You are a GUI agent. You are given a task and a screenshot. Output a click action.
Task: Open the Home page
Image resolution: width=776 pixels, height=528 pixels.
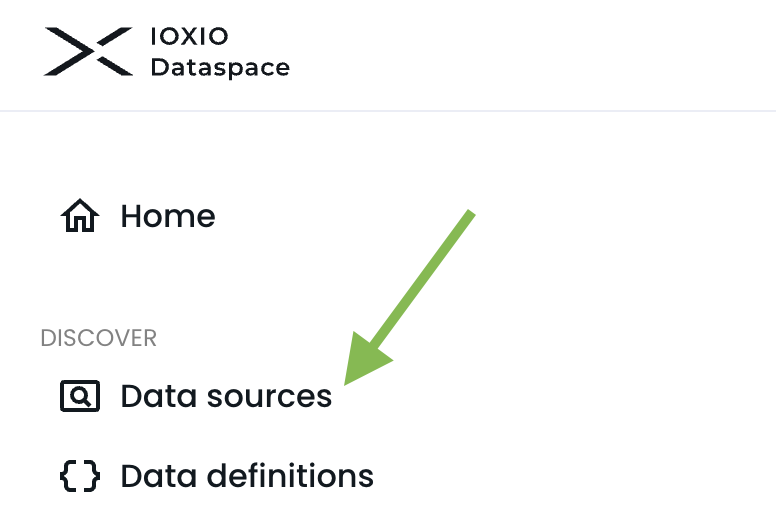167,216
